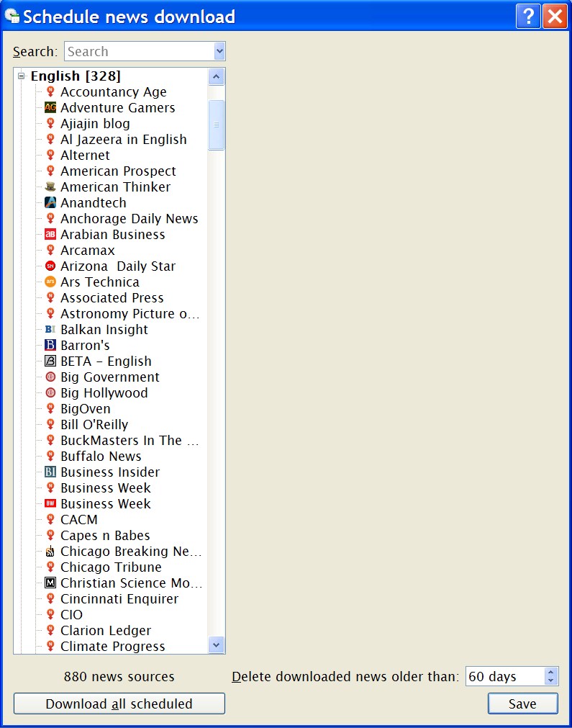Select Bill O'Reilly source

tap(94, 424)
